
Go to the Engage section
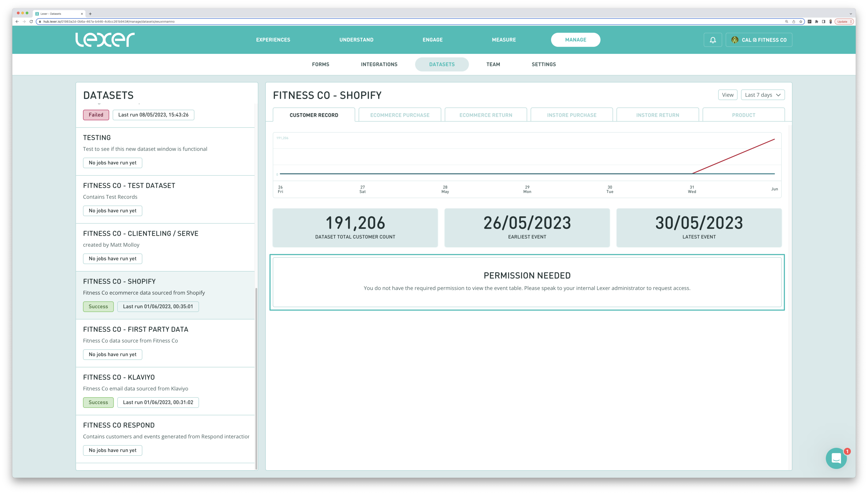click(432, 40)
